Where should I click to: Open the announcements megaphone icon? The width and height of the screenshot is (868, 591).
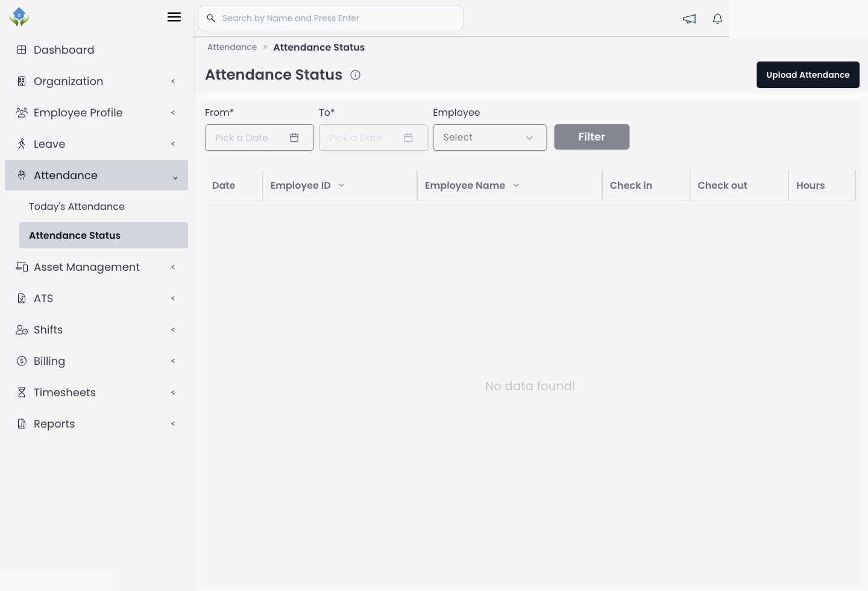[689, 19]
